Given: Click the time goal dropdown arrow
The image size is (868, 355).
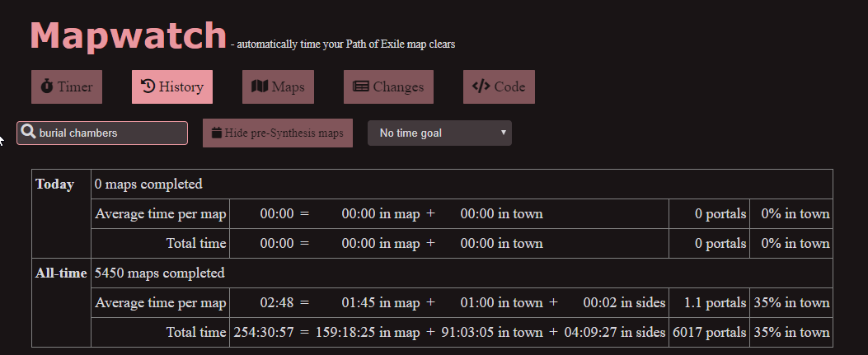Looking at the screenshot, I should tap(503, 133).
